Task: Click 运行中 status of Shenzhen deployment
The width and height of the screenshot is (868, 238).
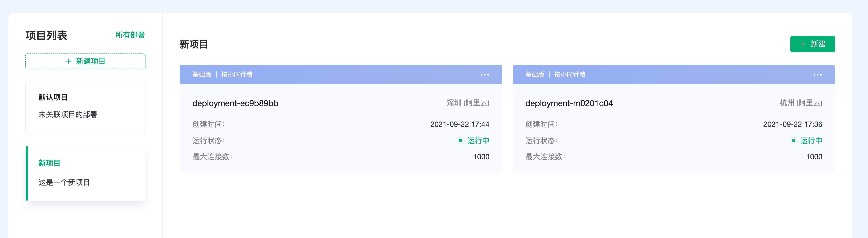Action: click(x=478, y=141)
